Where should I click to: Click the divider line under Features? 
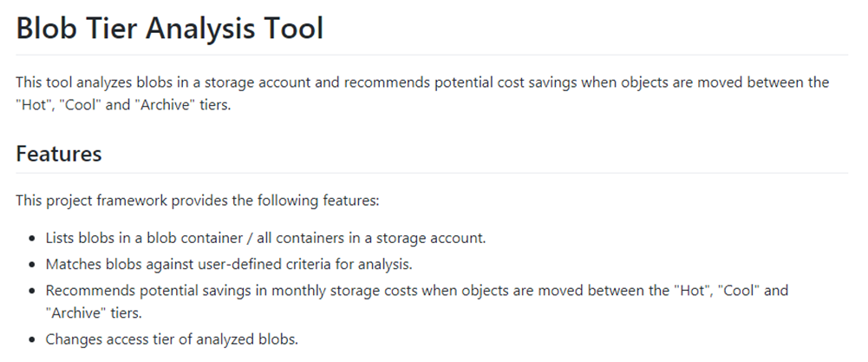(x=432, y=173)
